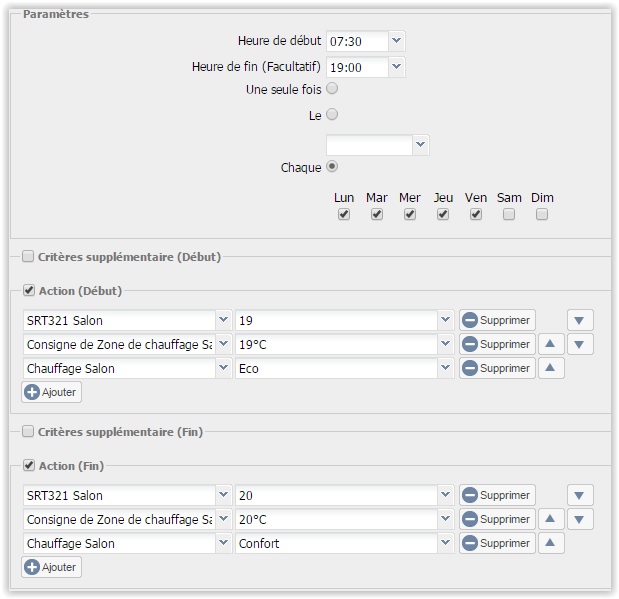The width and height of the screenshot is (619, 599).
Task: Open the Heure de début dropdown
Action: [x=396, y=41]
